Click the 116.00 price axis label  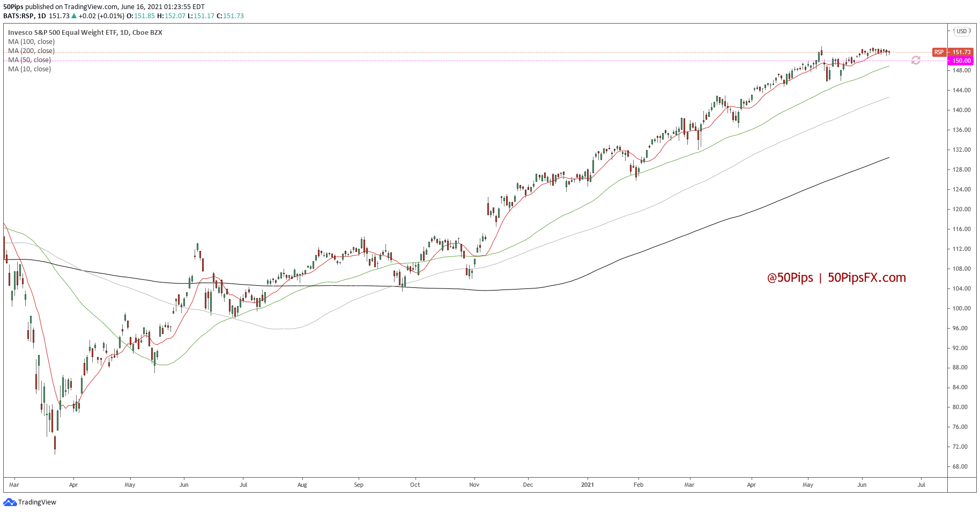click(x=962, y=229)
